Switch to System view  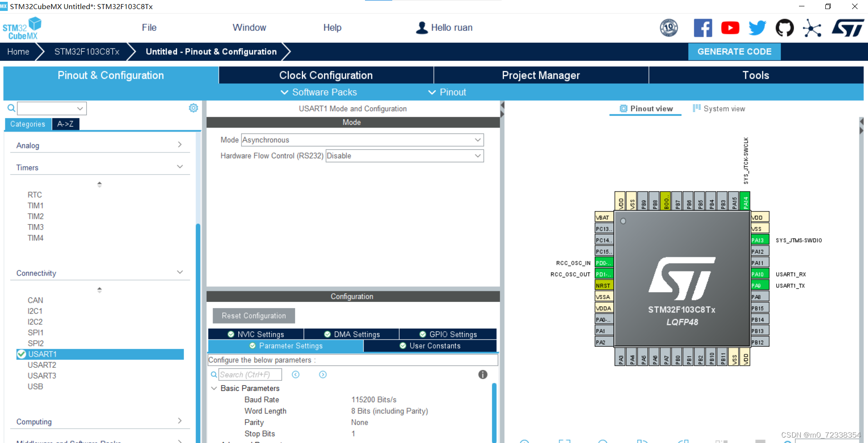pos(719,108)
